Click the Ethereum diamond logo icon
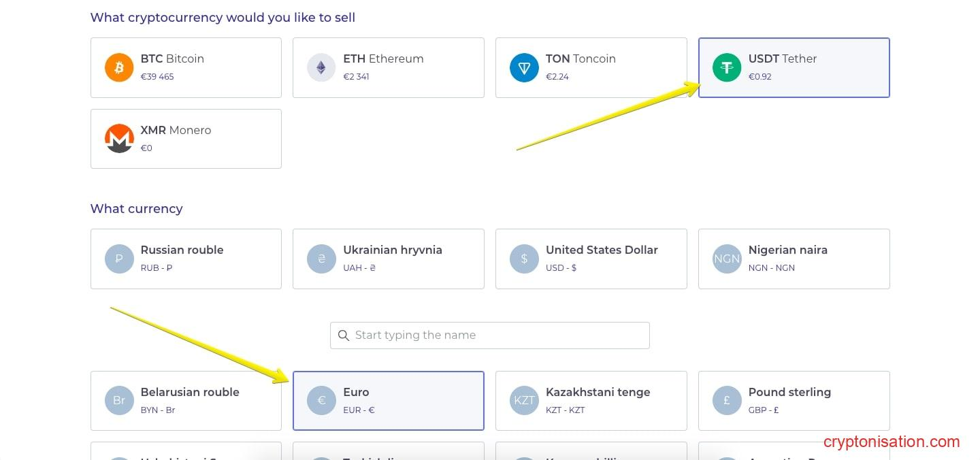This screenshot has width=980, height=460. pyautogui.click(x=321, y=68)
